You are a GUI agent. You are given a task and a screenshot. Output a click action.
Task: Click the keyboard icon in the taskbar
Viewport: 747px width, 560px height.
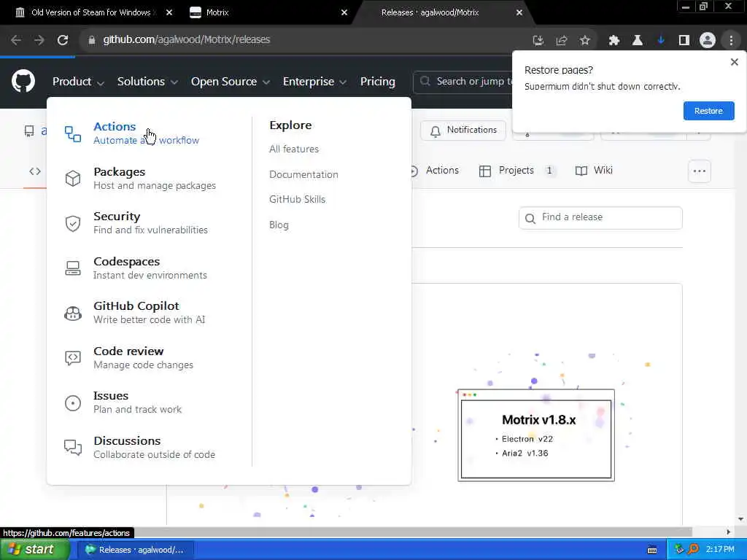(652, 550)
